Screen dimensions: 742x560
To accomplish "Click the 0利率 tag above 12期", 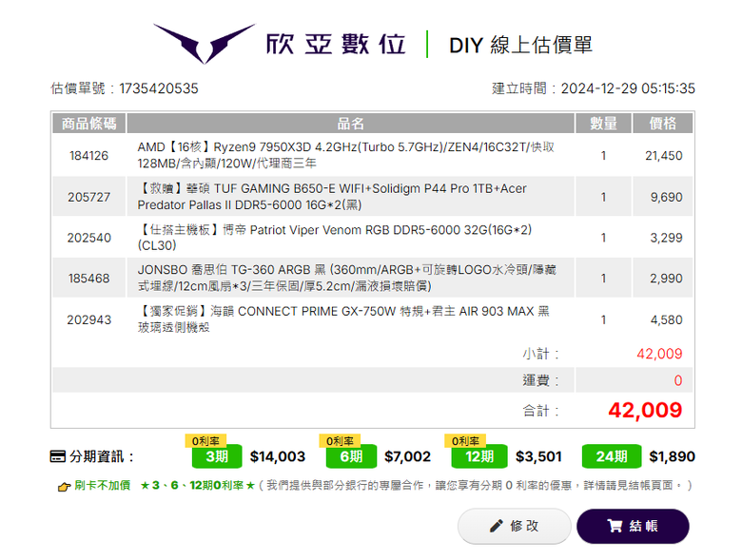I will tap(465, 441).
